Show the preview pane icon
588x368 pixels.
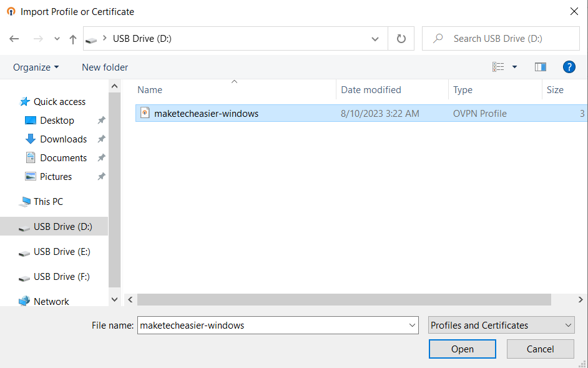click(540, 67)
